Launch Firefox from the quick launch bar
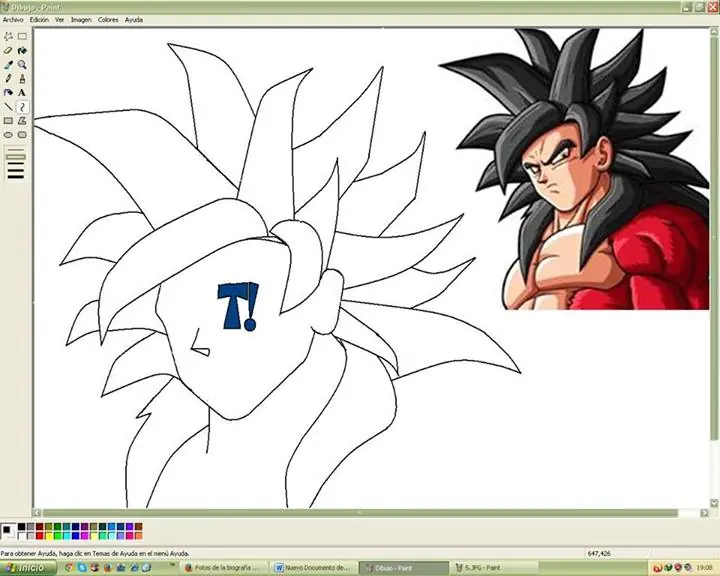The height and width of the screenshot is (576, 720). click(107, 568)
